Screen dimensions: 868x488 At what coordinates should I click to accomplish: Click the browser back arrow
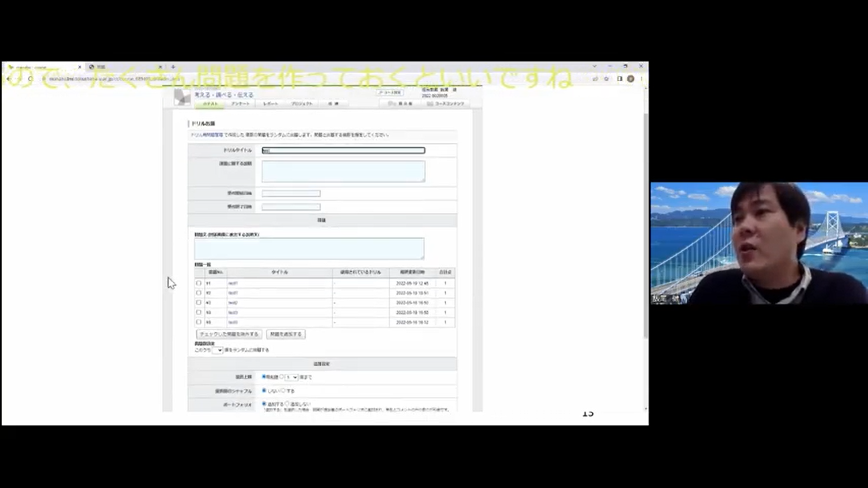9,79
